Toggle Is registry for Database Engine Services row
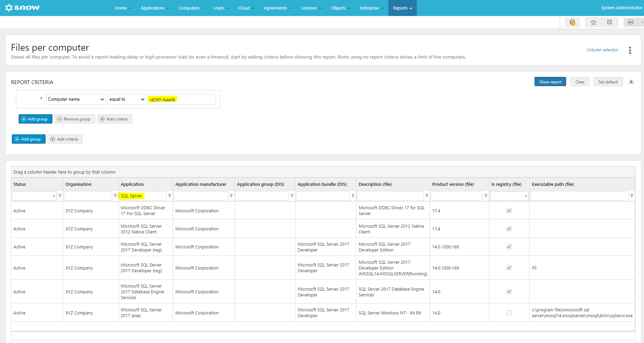This screenshot has height=343, width=644. 509,292
